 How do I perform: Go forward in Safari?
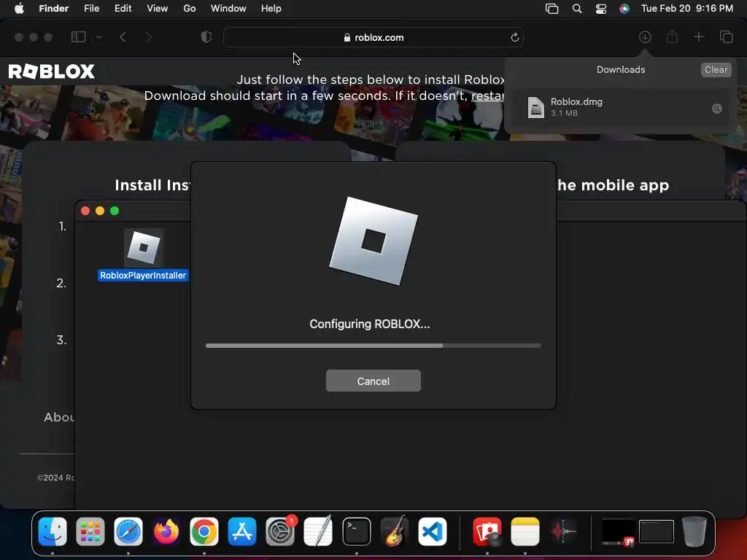(x=149, y=37)
